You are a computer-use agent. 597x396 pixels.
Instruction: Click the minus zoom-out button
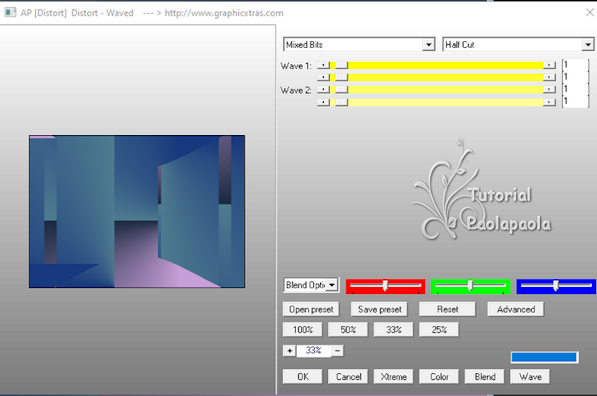click(x=337, y=350)
